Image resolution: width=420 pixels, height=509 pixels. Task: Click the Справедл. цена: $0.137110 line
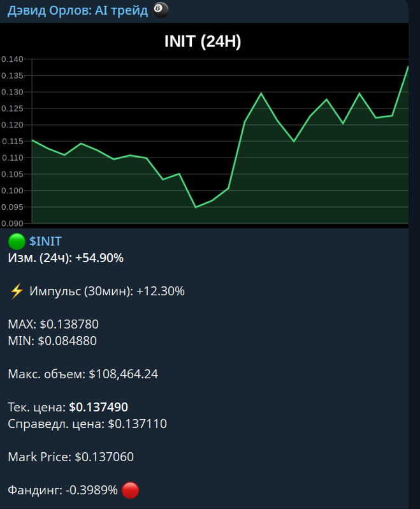click(87, 424)
